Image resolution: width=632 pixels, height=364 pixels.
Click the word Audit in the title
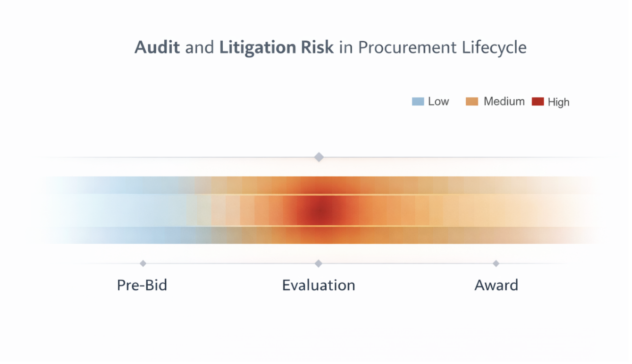click(157, 48)
